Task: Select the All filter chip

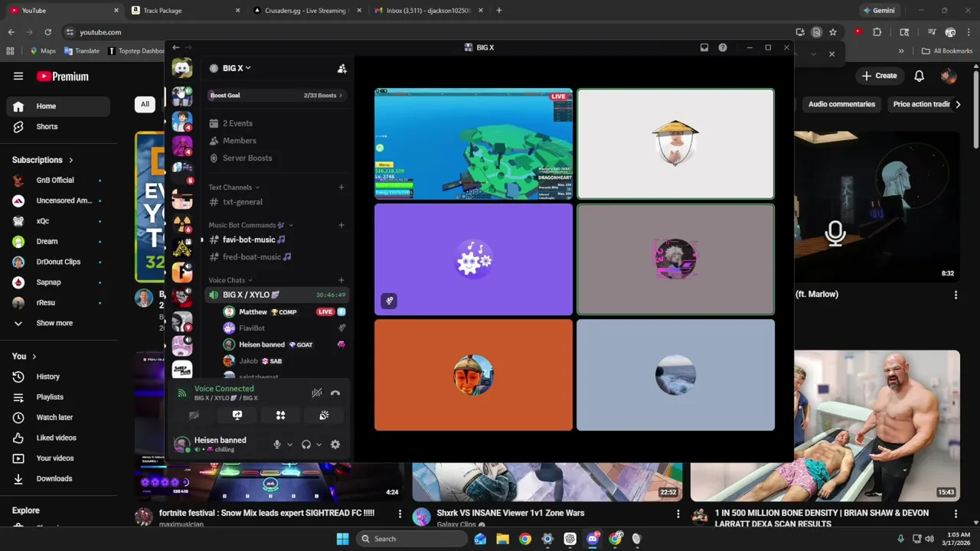Action: [x=145, y=104]
